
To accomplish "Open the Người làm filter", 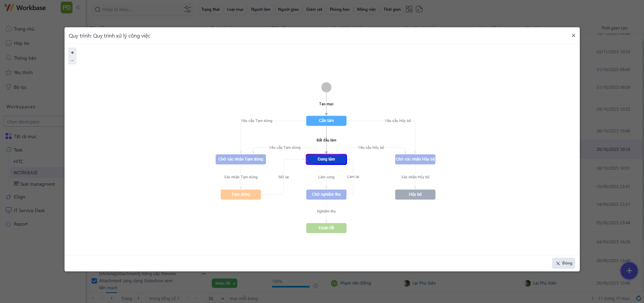I will tap(261, 9).
